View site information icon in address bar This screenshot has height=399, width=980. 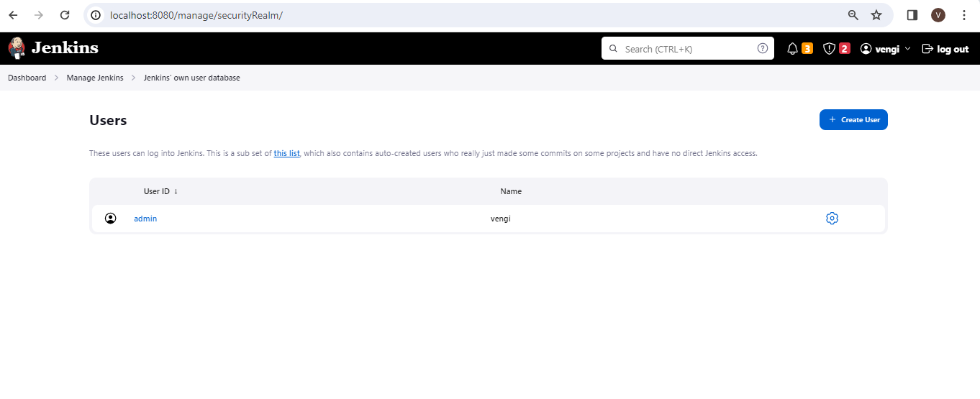point(96,15)
